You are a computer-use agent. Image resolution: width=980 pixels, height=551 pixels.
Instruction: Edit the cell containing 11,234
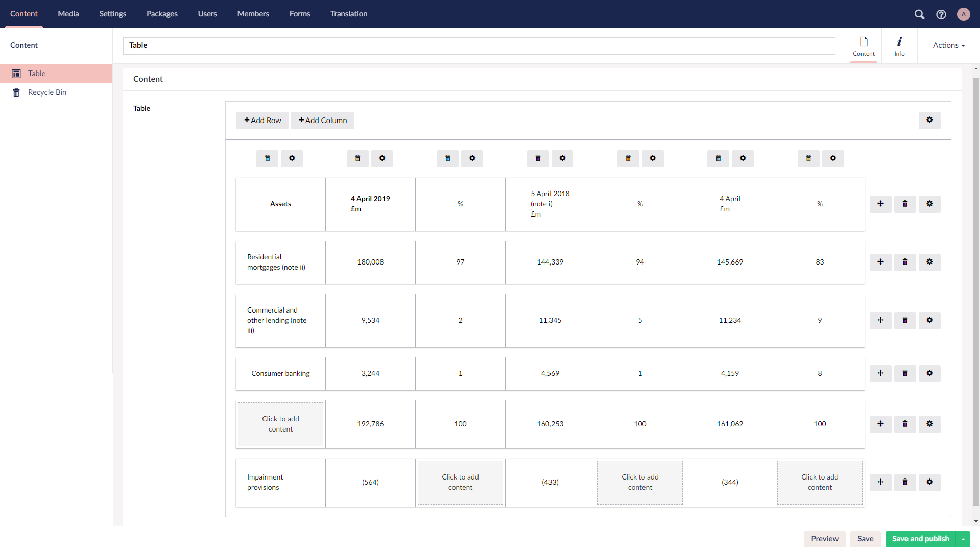[730, 320]
